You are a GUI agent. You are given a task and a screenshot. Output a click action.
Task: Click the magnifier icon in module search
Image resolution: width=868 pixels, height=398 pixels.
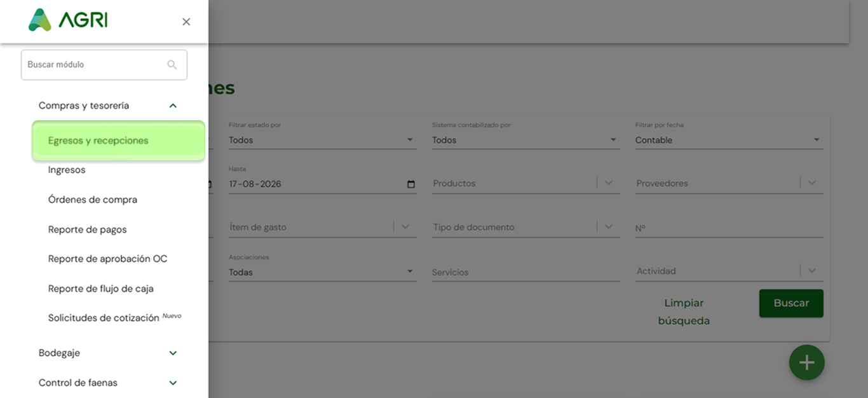point(172,65)
